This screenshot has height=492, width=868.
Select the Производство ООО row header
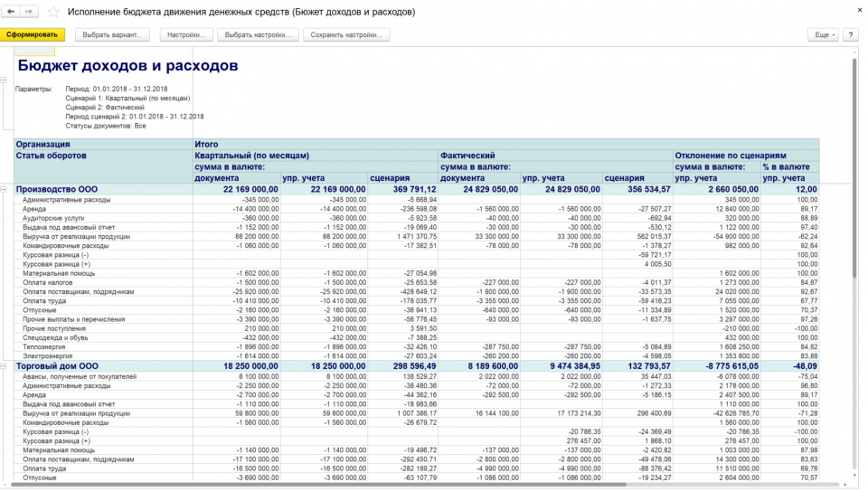coord(57,189)
